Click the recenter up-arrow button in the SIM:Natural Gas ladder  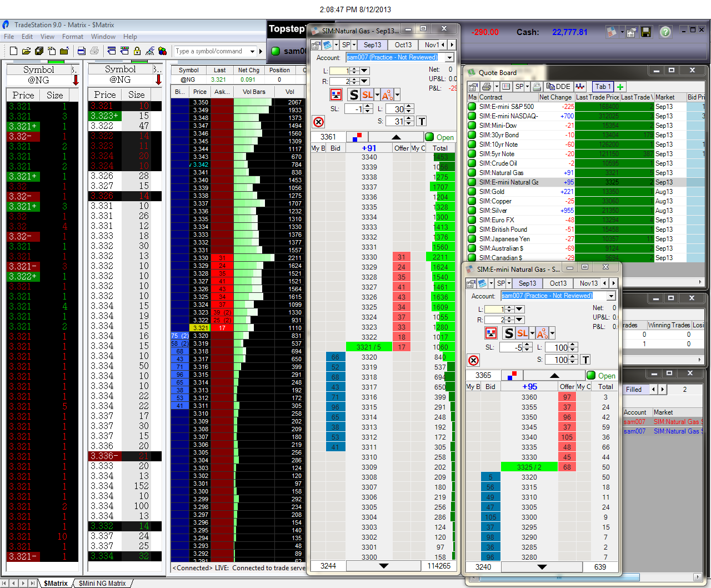coord(395,137)
